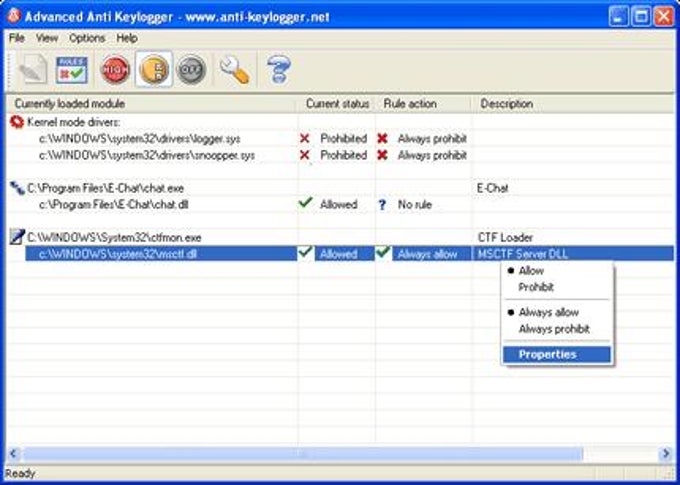Click MSCTF Server DLL description text

[x=523, y=254]
